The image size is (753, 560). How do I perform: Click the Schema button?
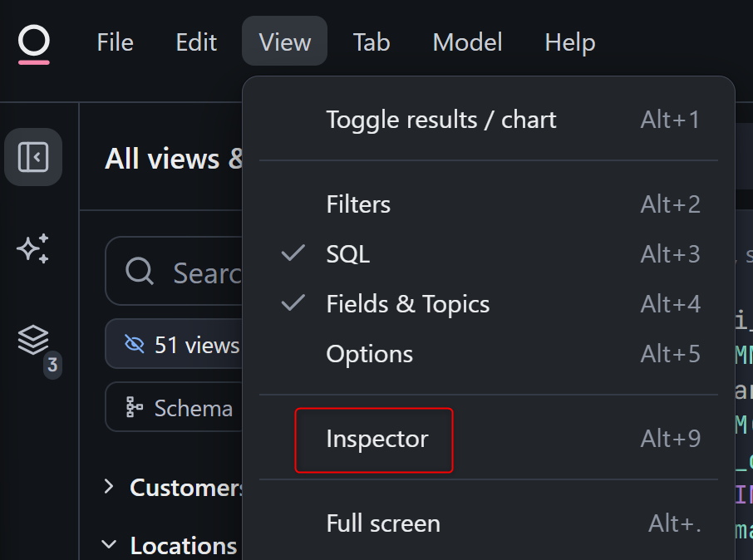point(183,408)
